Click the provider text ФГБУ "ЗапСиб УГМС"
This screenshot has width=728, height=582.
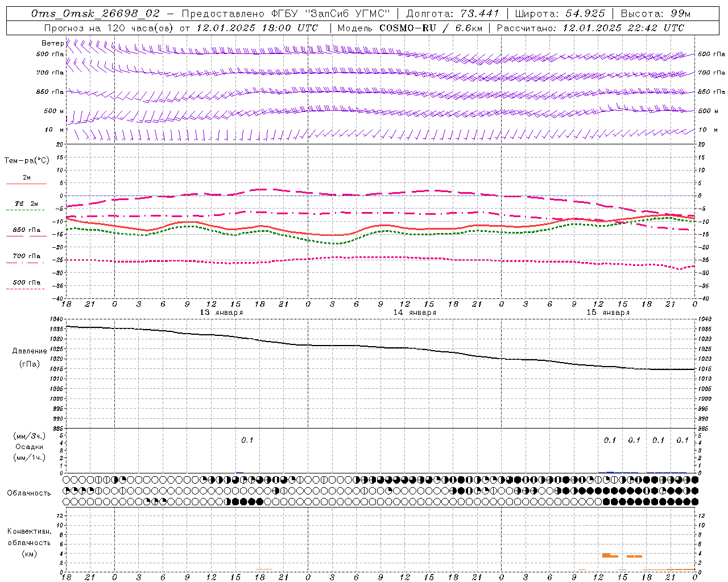pyautogui.click(x=331, y=13)
